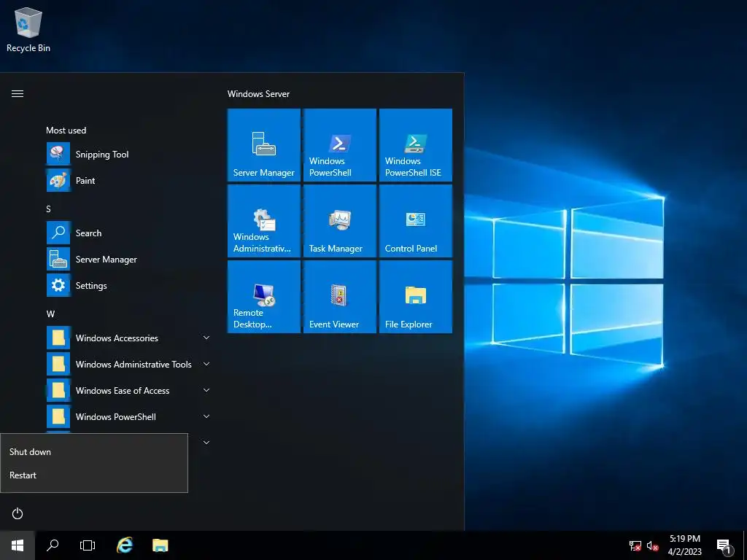This screenshot has width=747, height=560.
Task: Open the Windows Ease of Access folder
Action: point(128,390)
